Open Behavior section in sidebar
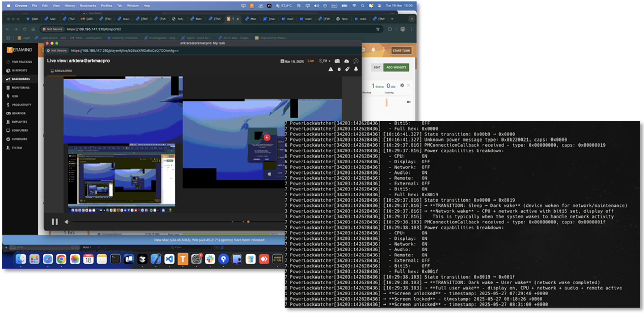Viewport: 644px width, 313px height. click(x=16, y=113)
